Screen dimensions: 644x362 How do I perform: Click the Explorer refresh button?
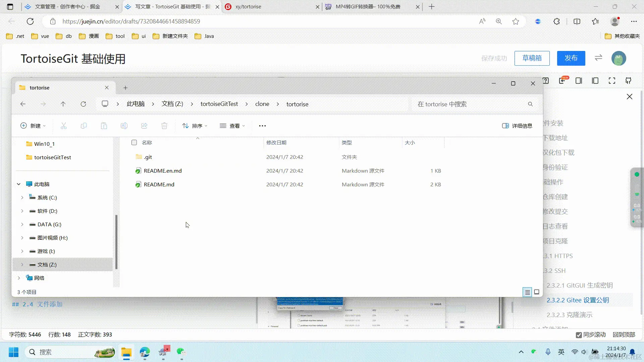[x=83, y=104]
